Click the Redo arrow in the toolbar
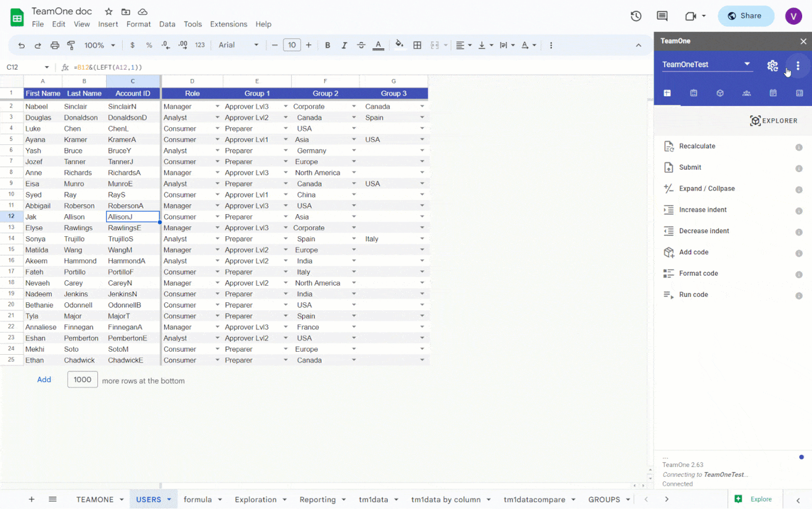The height and width of the screenshot is (509, 812). pos(38,45)
